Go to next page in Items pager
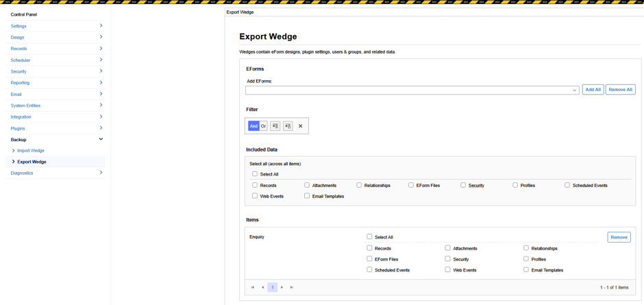644x305 pixels. (x=282, y=287)
